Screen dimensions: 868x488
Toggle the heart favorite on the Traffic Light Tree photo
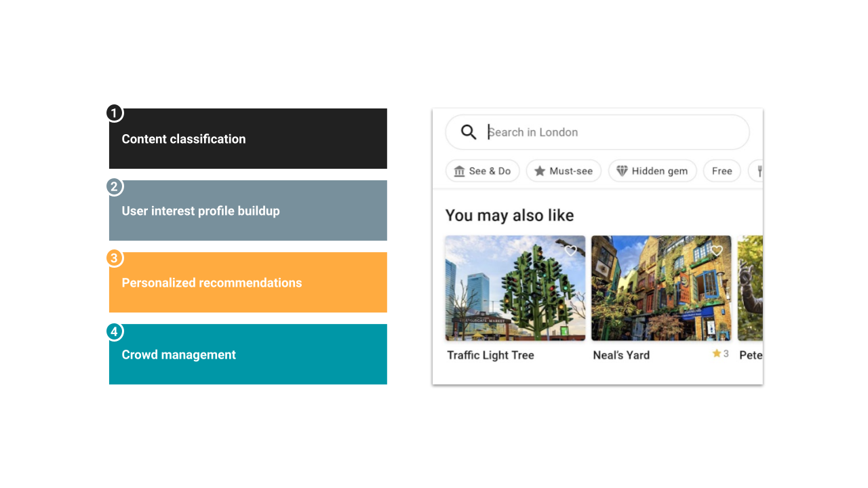click(x=570, y=251)
